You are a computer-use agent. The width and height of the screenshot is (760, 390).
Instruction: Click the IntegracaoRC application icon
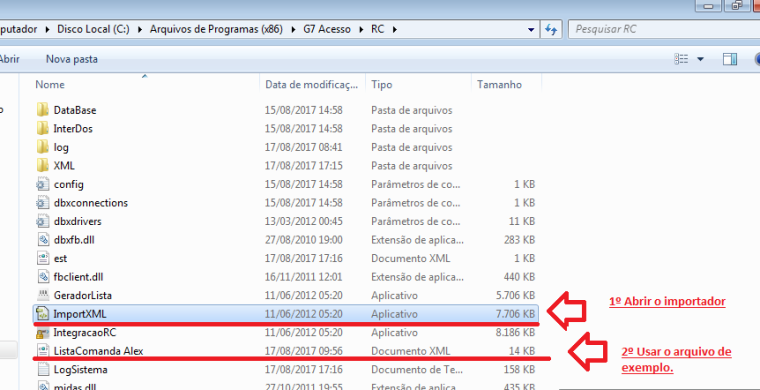(x=43, y=332)
